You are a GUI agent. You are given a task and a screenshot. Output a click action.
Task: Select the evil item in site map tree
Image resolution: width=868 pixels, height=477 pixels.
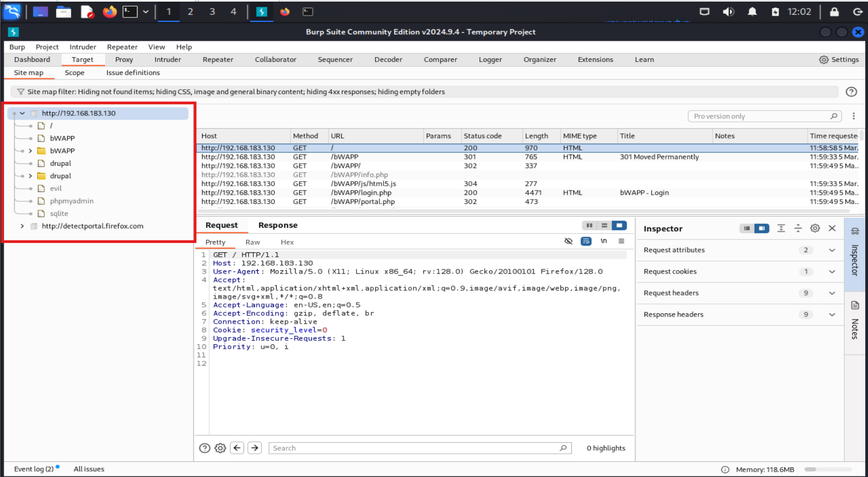point(56,188)
